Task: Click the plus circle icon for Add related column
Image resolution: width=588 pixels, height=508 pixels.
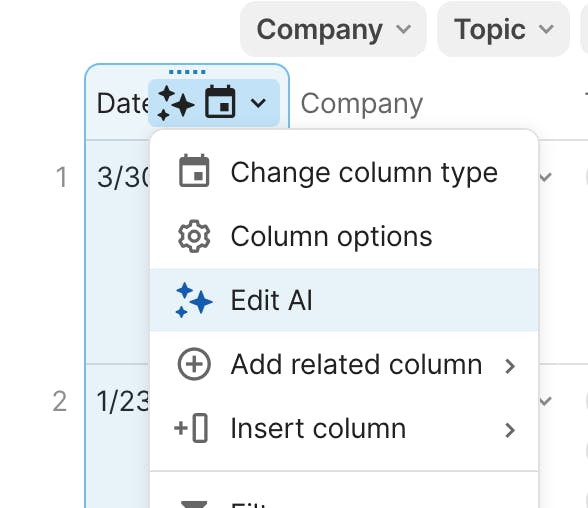Action: click(x=194, y=364)
